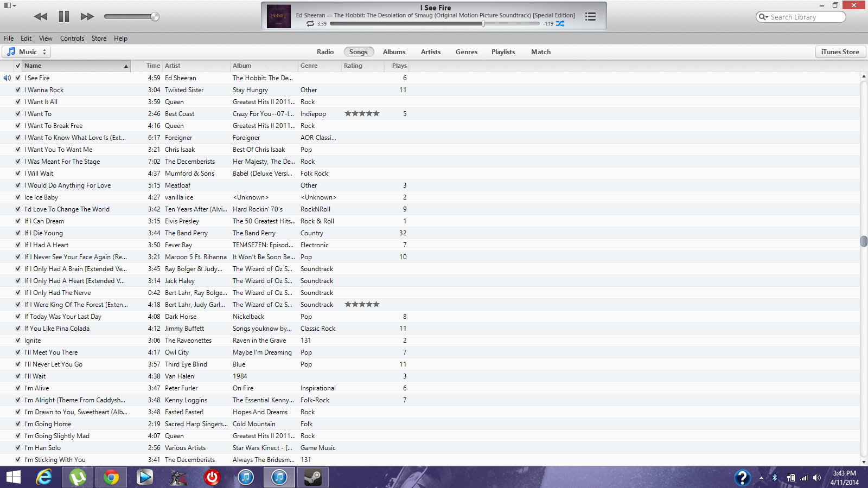Click the vertical scrollbar thumb
This screenshot has width=868, height=488.
[864, 241]
